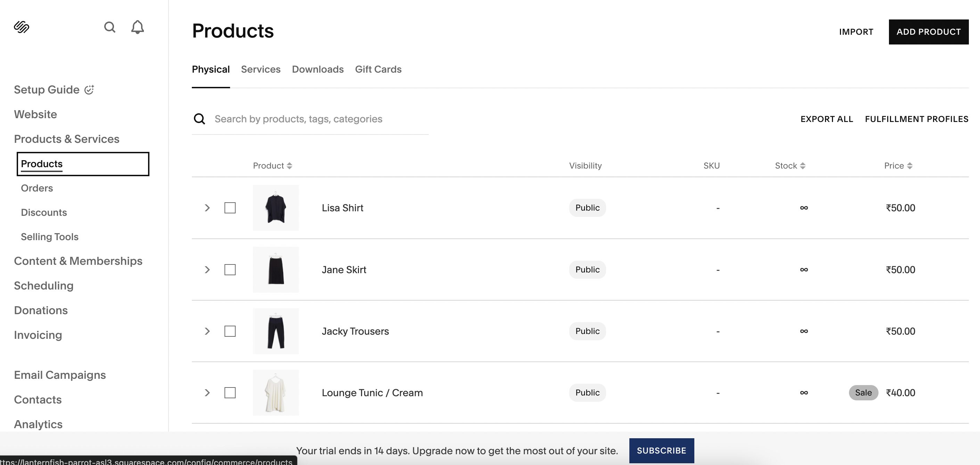Click the Squarespace logo icon
This screenshot has width=980, height=465.
(x=22, y=27)
